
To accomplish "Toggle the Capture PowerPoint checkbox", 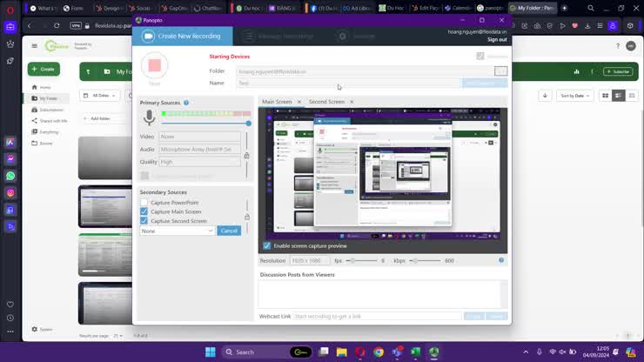I will [144, 202].
